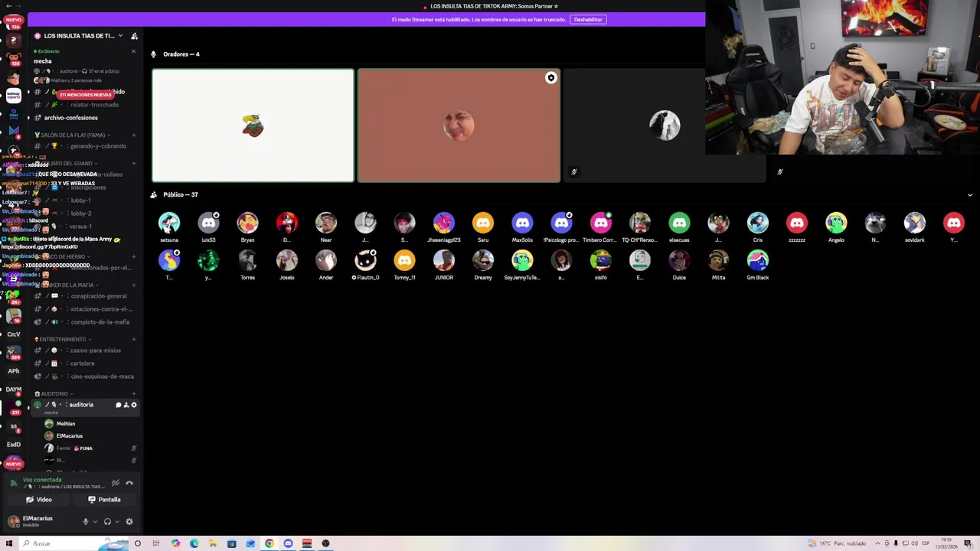
Task: Open the Windows Start menu
Action: click(8, 543)
